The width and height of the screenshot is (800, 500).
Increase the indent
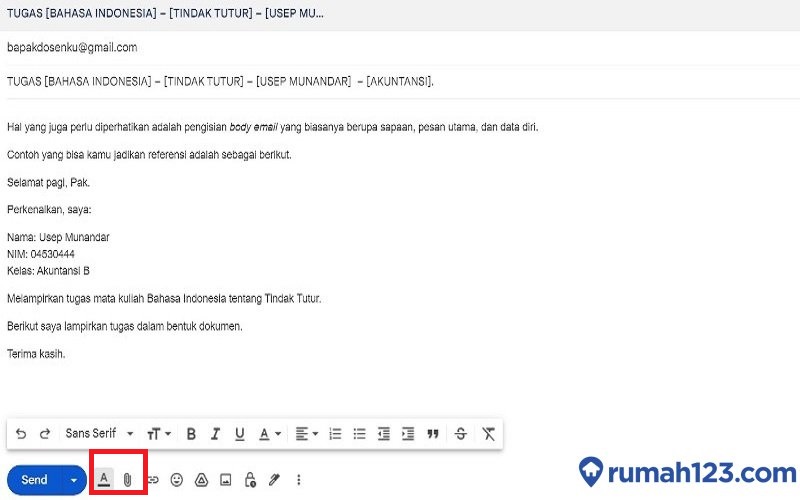408,434
